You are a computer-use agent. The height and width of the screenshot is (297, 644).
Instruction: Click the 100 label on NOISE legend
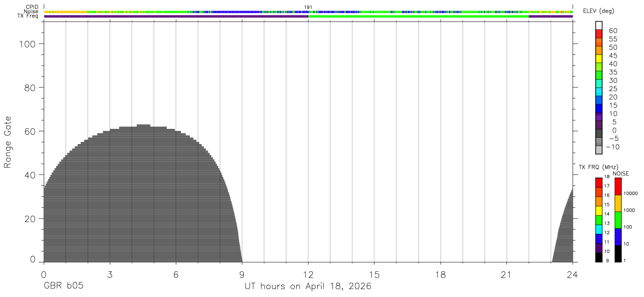(627, 227)
